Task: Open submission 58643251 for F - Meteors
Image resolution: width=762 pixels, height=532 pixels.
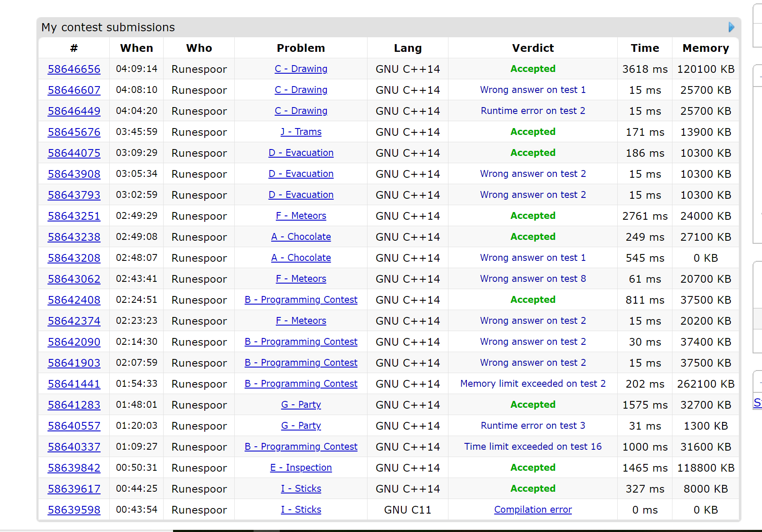Action: click(x=74, y=216)
